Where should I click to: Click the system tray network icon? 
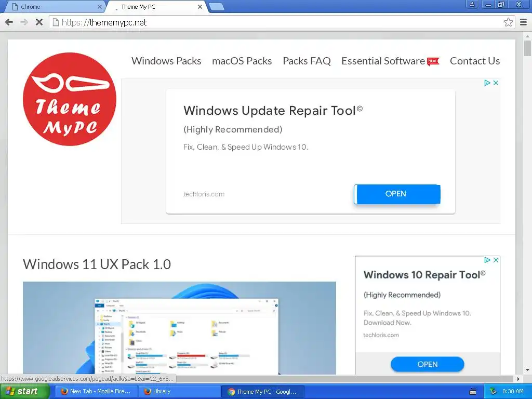coord(493,392)
